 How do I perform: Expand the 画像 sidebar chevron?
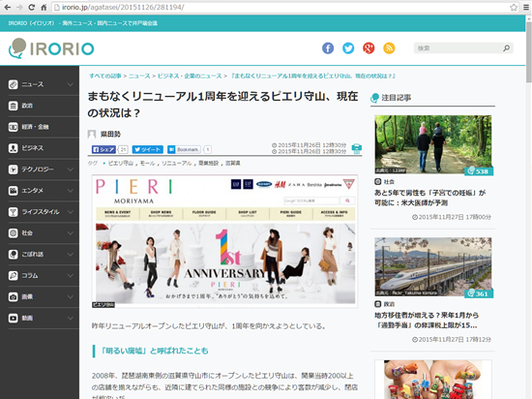tap(71, 296)
